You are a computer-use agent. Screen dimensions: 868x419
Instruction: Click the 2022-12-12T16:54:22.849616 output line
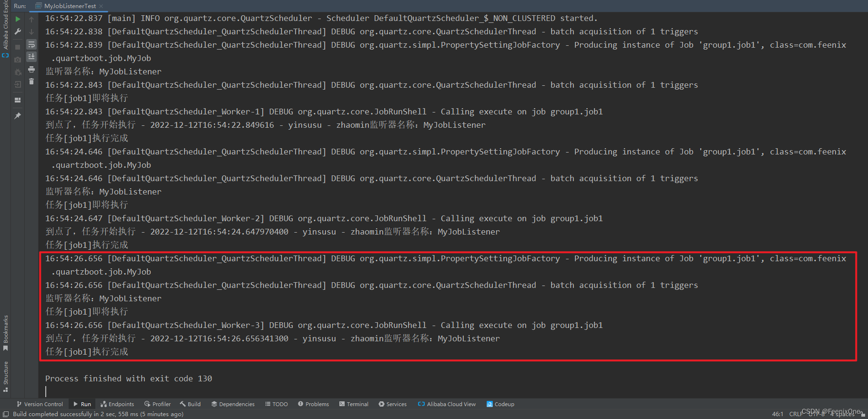click(266, 125)
